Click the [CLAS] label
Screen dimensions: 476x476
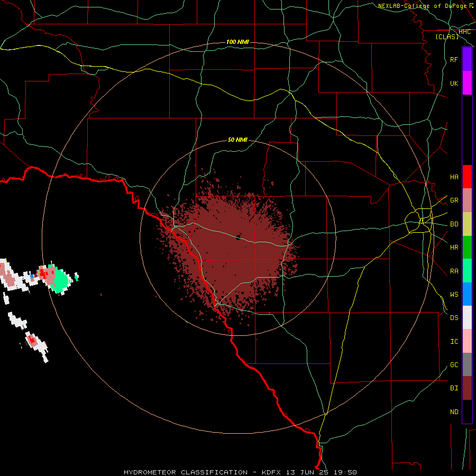click(447, 36)
